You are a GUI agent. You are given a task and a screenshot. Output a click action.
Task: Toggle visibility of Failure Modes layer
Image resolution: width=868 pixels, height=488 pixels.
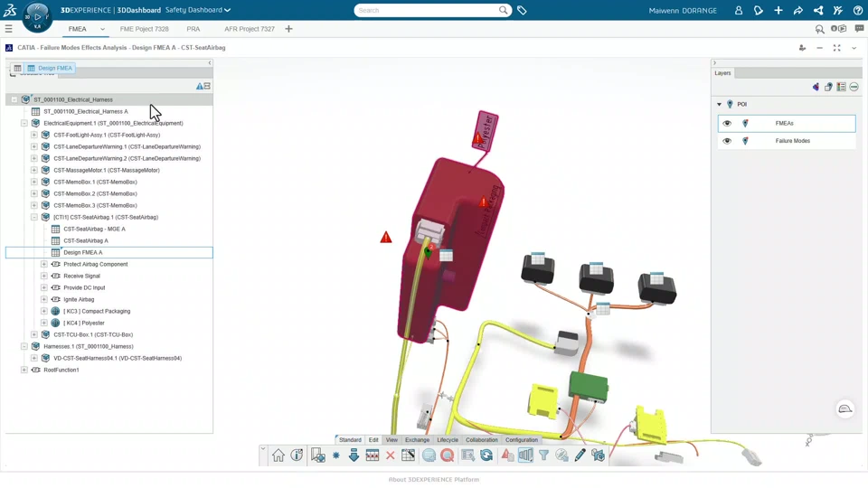click(727, 141)
